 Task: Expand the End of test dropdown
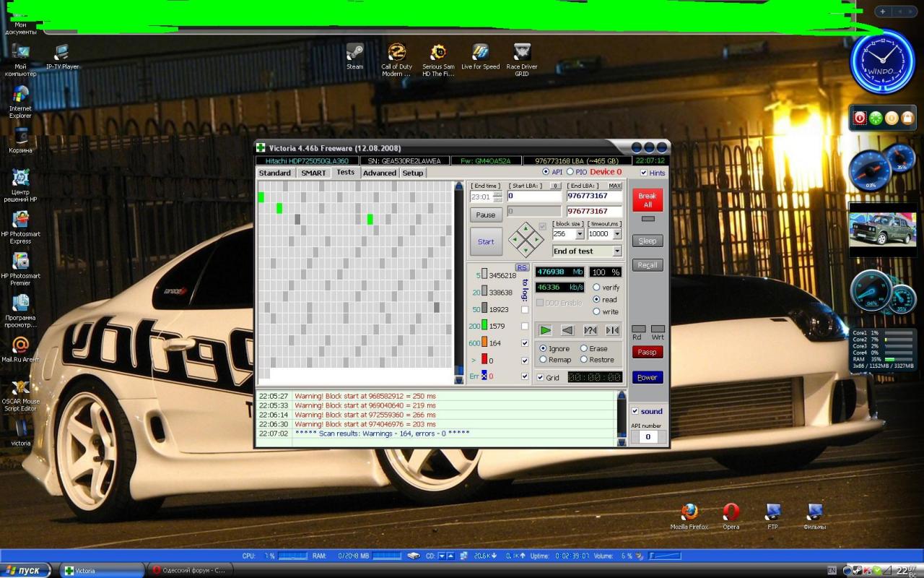(x=616, y=251)
